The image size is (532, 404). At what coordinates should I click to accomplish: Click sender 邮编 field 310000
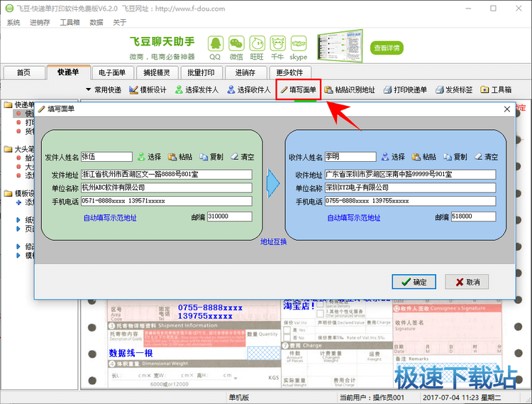[230, 217]
